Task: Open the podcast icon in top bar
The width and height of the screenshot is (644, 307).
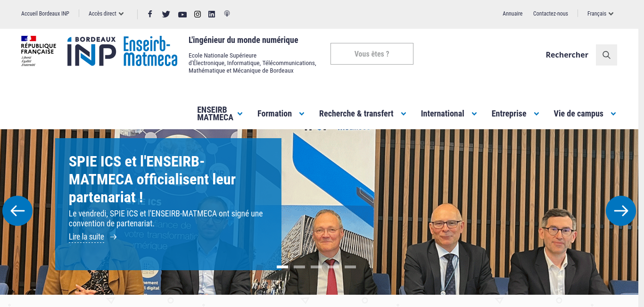Action: 227,14
